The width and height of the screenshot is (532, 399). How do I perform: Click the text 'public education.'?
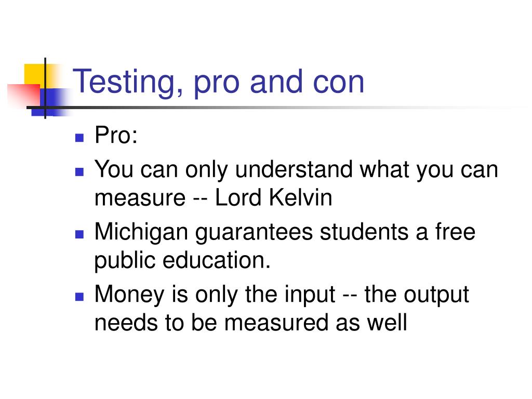pyautogui.click(x=182, y=261)
